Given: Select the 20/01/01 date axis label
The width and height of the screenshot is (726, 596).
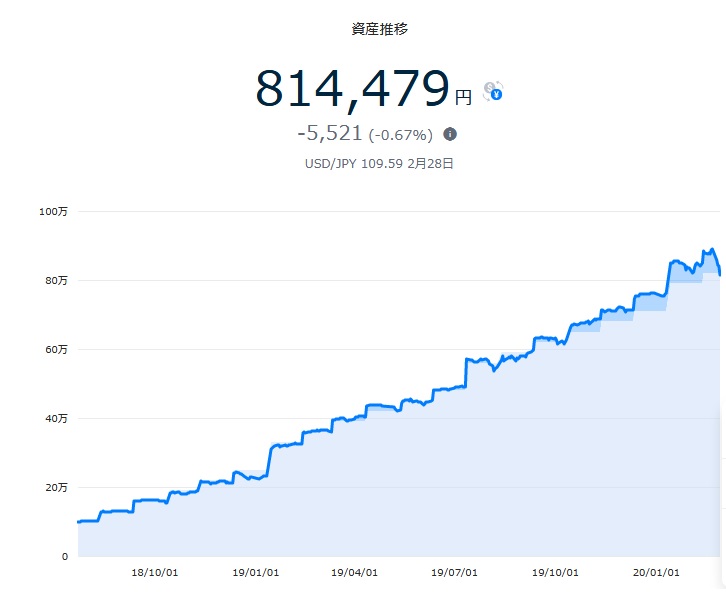Looking at the screenshot, I should [x=656, y=572].
